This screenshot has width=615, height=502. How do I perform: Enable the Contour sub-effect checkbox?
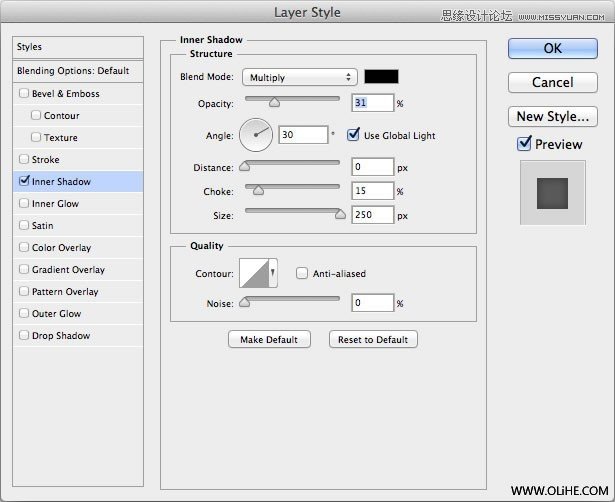(36, 115)
